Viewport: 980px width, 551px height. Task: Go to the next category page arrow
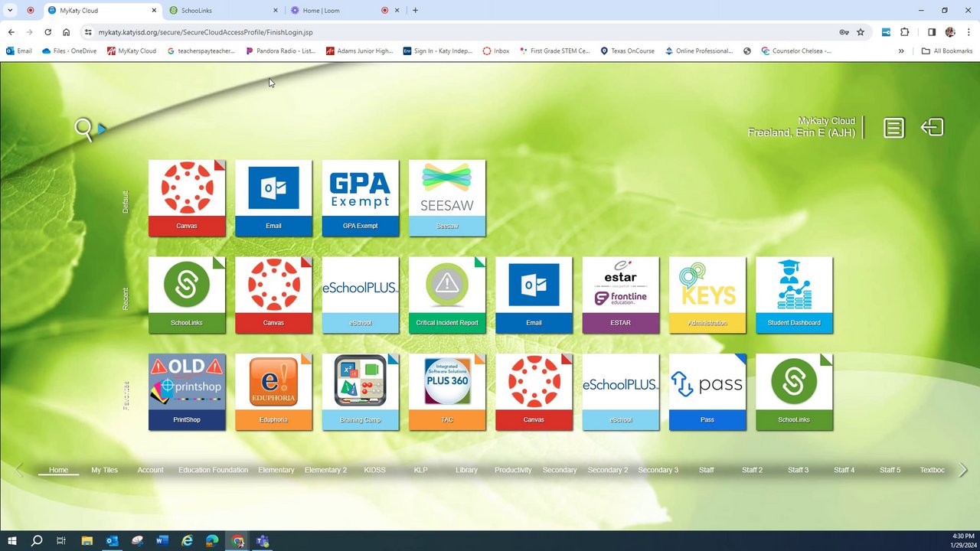click(963, 470)
